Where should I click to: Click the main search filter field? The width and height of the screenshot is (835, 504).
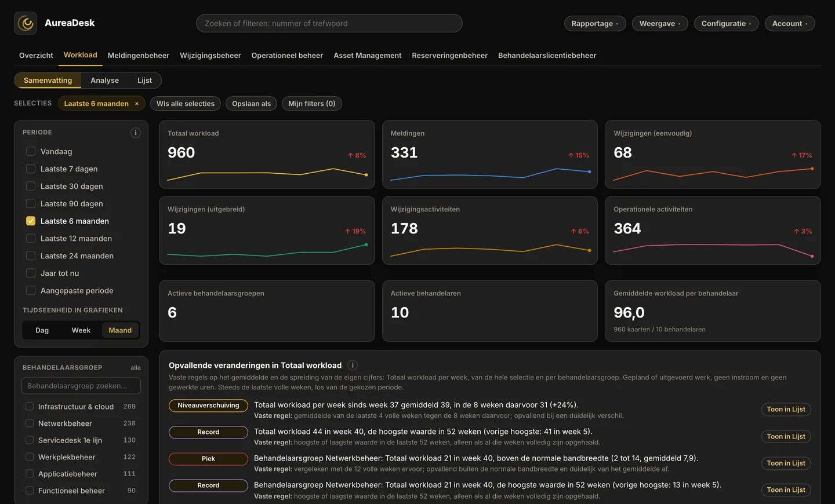329,23
